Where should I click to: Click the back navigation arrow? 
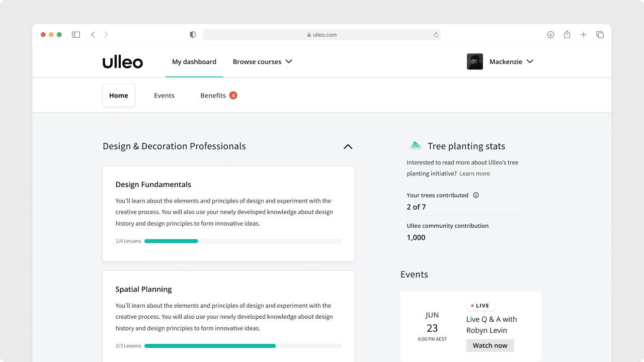[93, 34]
